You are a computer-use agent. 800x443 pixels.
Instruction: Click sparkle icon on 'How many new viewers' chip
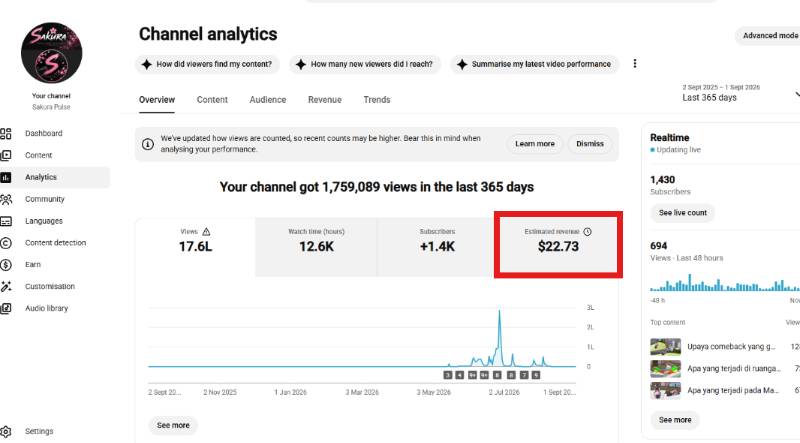pos(301,64)
